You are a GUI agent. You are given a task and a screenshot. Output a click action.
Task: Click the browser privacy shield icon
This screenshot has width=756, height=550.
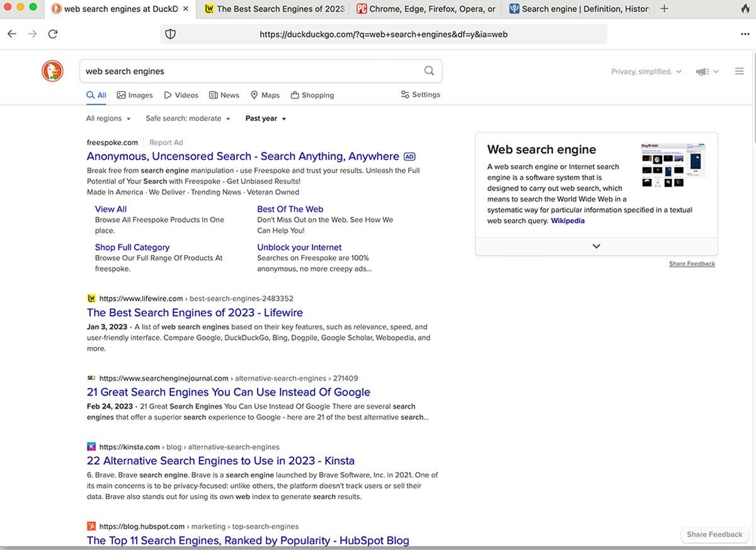(170, 33)
